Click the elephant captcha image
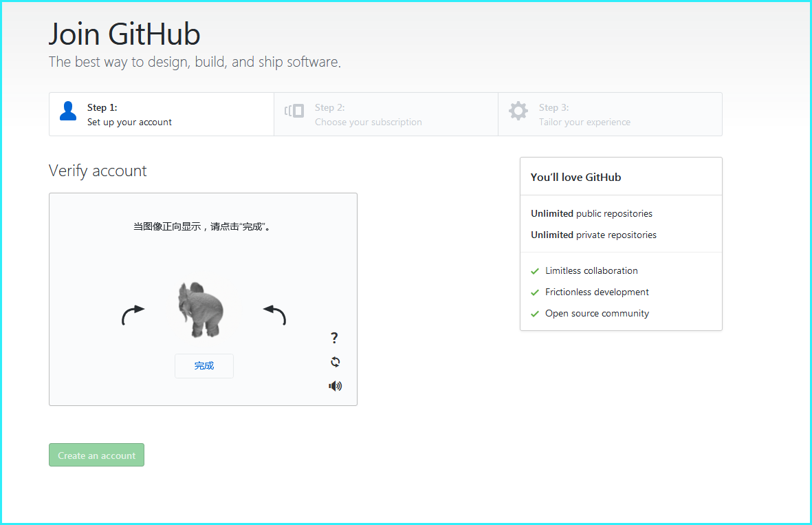This screenshot has height=525, width=812. [x=201, y=310]
